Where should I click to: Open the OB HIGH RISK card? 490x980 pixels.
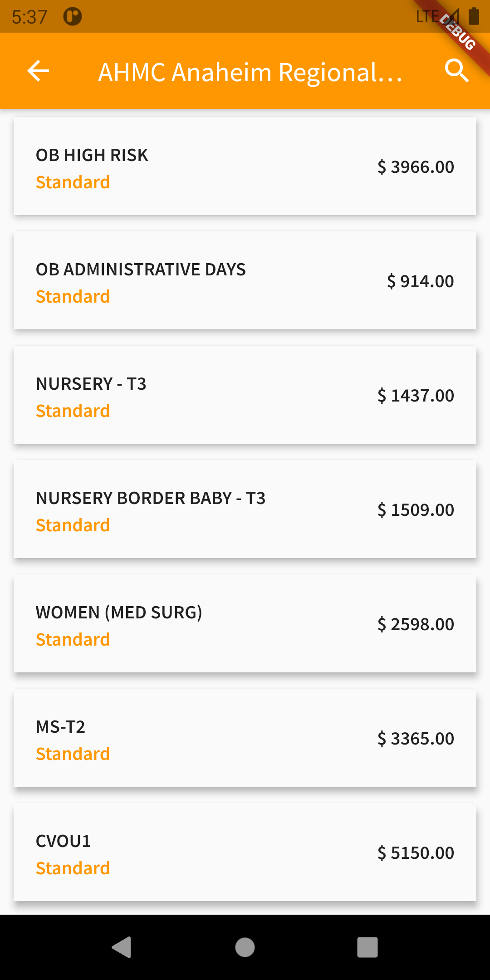tap(245, 166)
